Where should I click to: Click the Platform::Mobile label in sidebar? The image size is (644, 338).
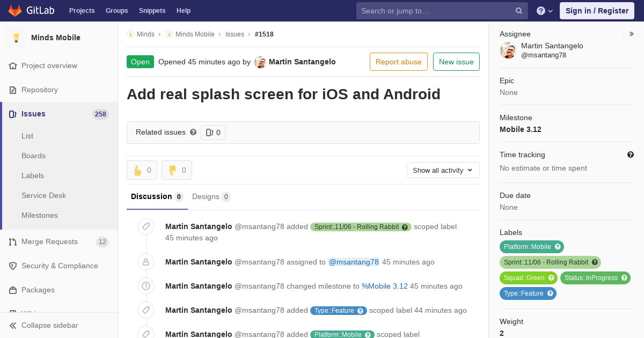coord(527,247)
